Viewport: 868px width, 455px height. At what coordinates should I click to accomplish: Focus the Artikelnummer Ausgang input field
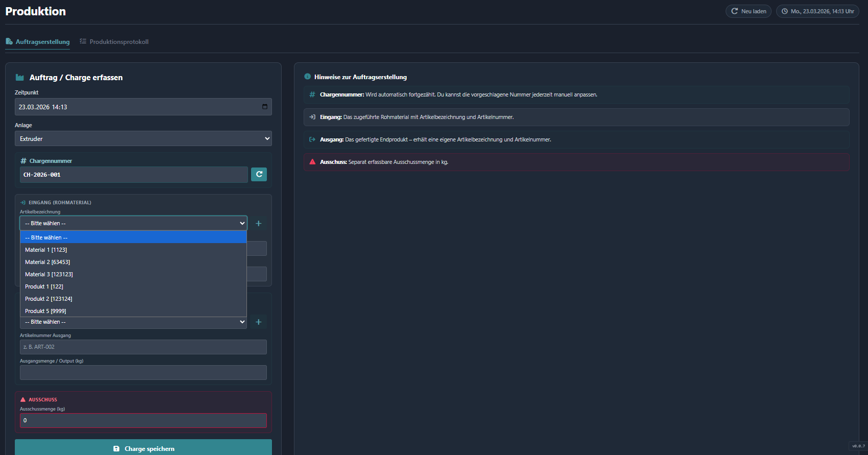(x=143, y=347)
